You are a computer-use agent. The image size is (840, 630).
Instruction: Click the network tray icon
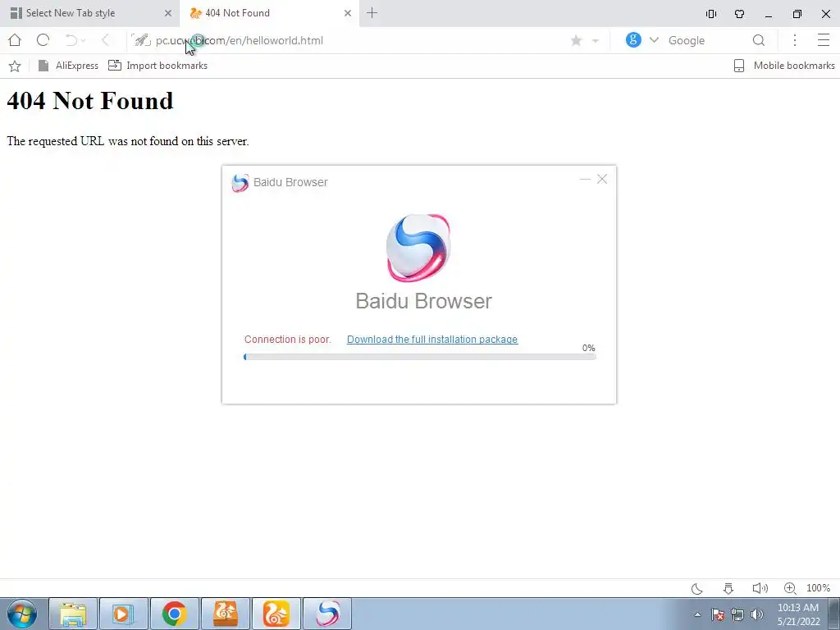pyautogui.click(x=737, y=614)
